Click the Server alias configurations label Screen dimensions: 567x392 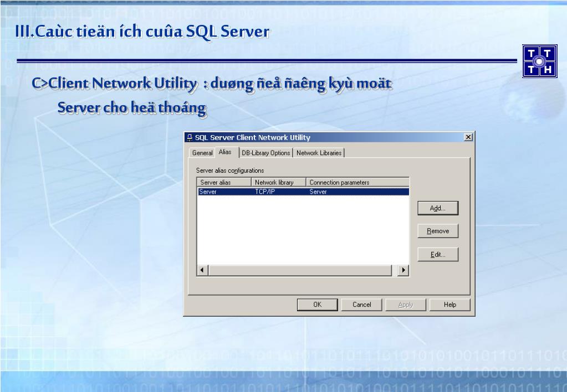tap(230, 171)
